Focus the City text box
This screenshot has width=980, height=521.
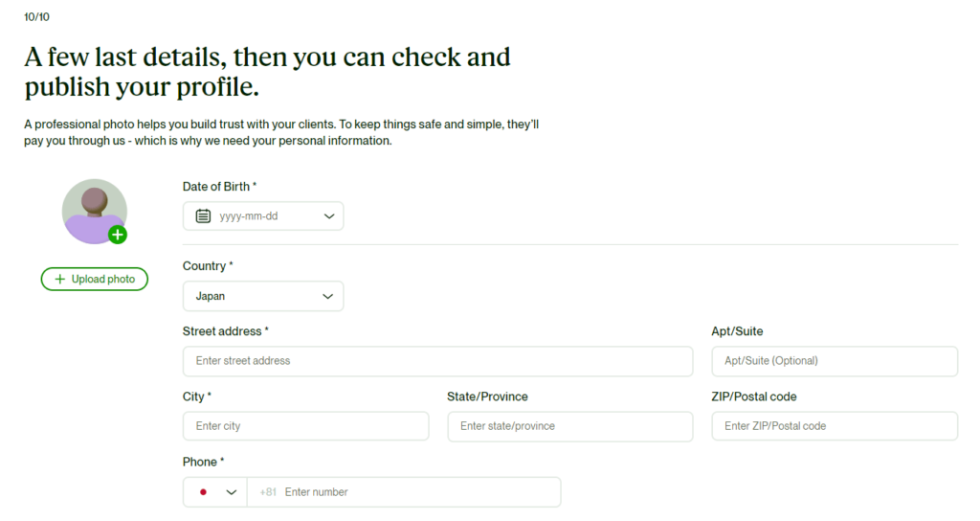click(305, 426)
